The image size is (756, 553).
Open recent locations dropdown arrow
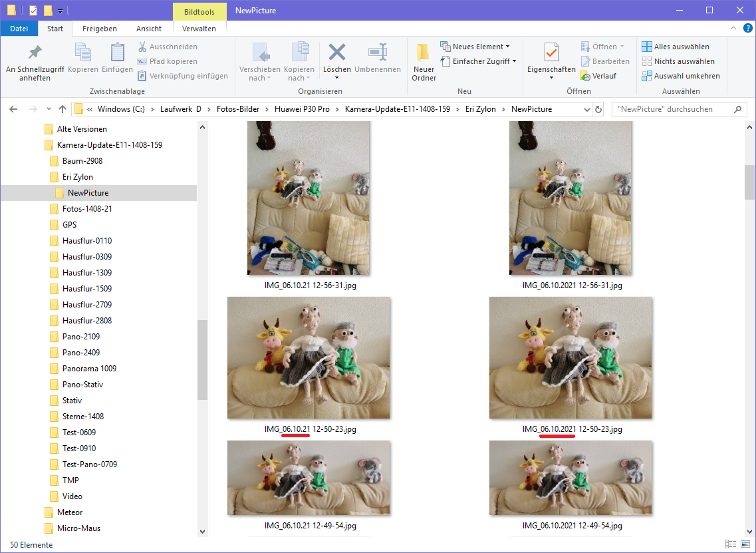coord(49,109)
